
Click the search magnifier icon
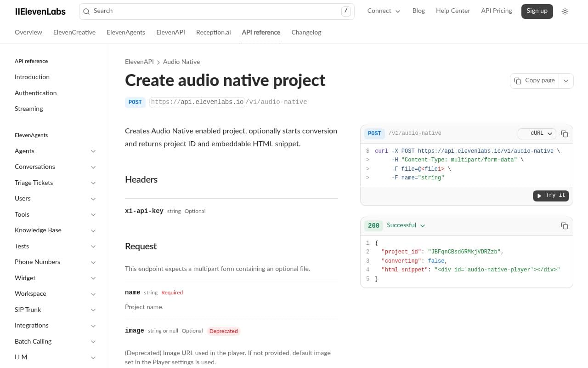[86, 11]
